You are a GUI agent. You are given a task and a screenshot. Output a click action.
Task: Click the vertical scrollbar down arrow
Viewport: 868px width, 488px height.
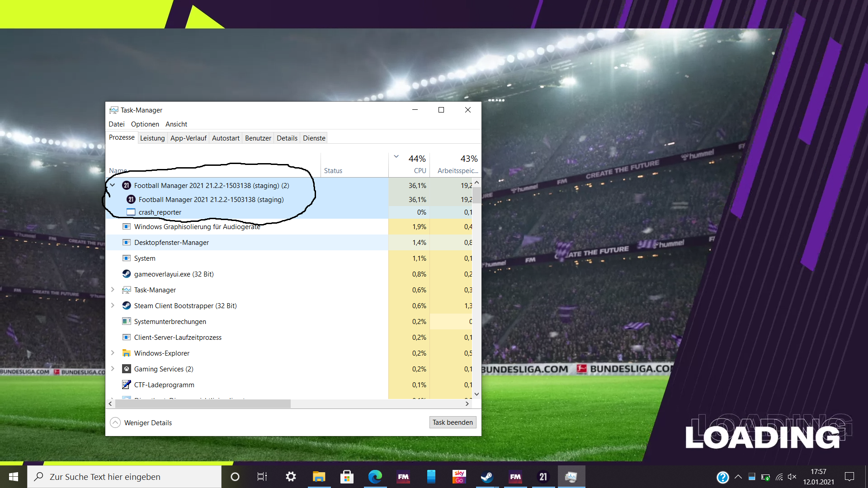click(476, 394)
